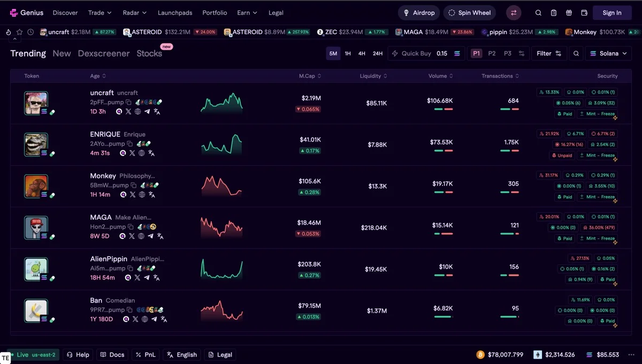Switch to the Dexscreener tab

tap(104, 53)
